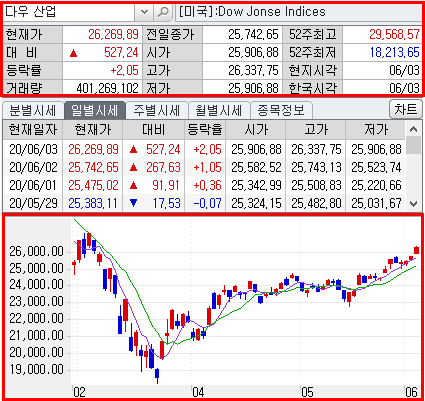Open the 종목정보 tab
Viewport: 425px width, 401px height.
pyautogui.click(x=281, y=110)
